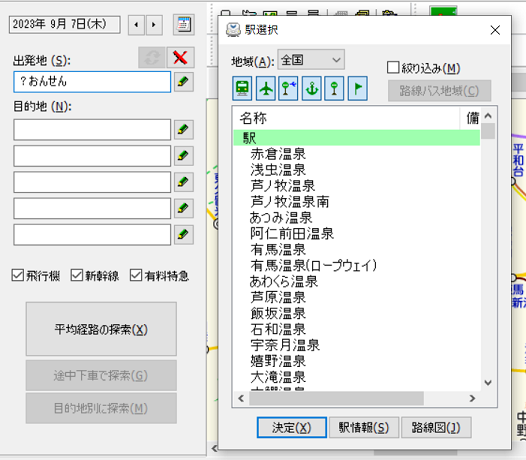Enable the 絞り込み(M) checkbox

[x=393, y=67]
